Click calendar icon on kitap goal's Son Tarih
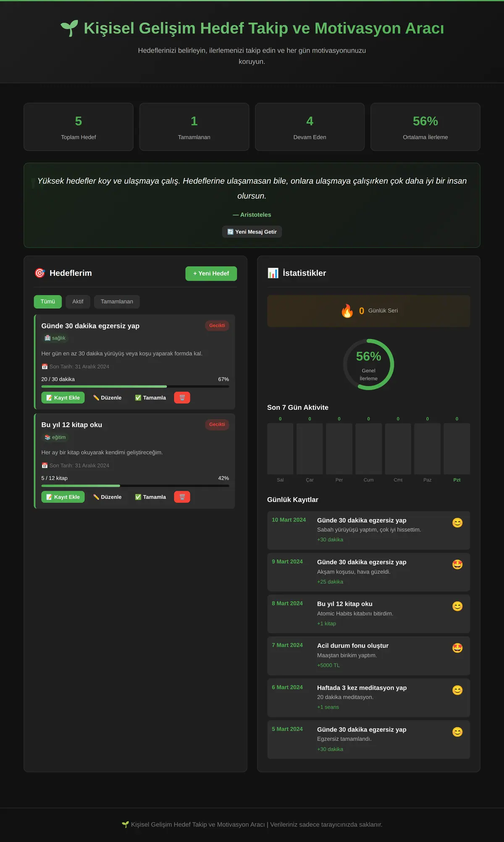Screen dimensions: 504x842 click(x=45, y=465)
